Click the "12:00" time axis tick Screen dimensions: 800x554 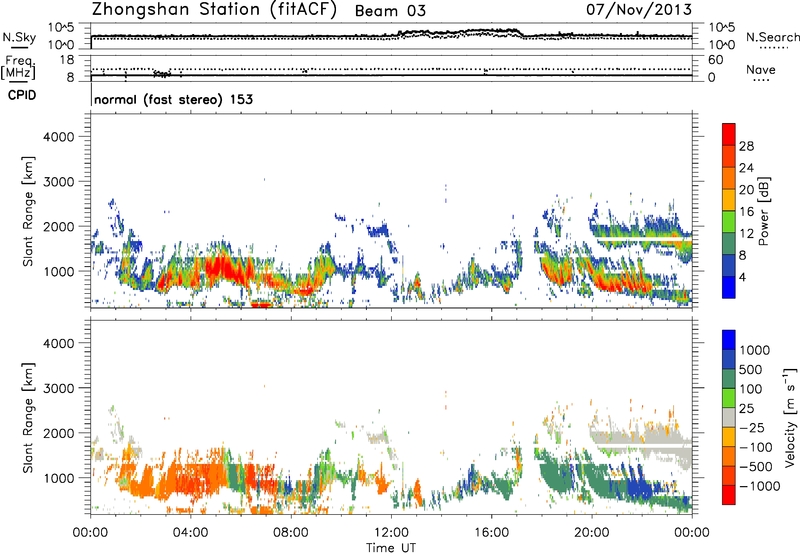[391, 533]
